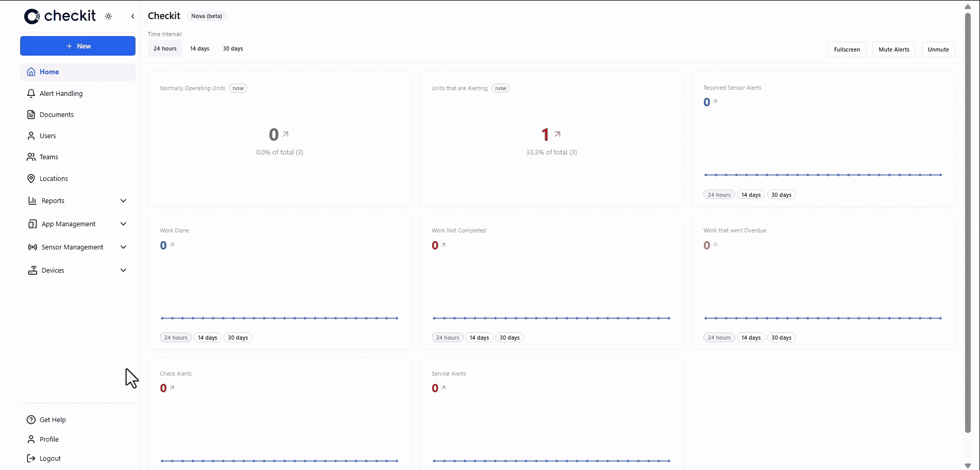Click the Nova (beta) badge
Screen dimensions: 980x470
[x=207, y=16]
